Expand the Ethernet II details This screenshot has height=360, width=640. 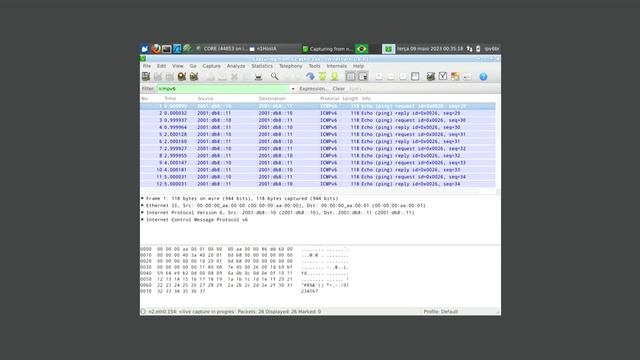click(x=142, y=205)
